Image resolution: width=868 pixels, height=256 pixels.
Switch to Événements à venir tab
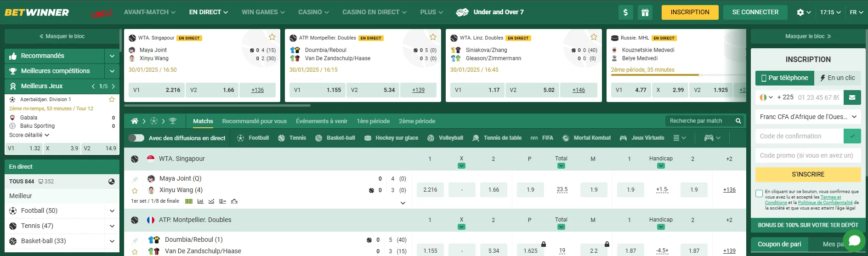point(322,121)
